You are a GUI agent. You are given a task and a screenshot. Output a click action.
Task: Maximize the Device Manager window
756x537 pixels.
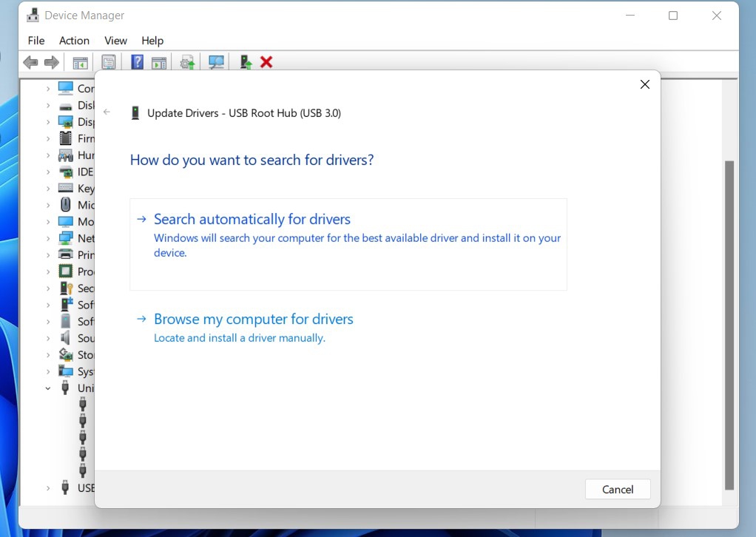pos(673,16)
